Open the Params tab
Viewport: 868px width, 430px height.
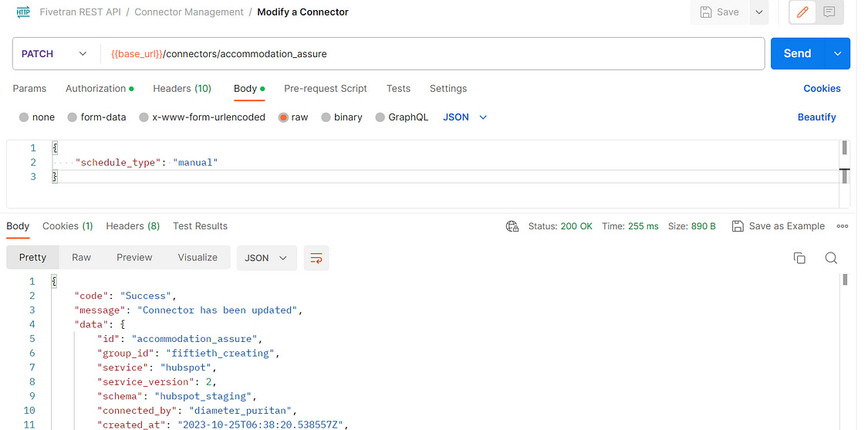tap(29, 89)
